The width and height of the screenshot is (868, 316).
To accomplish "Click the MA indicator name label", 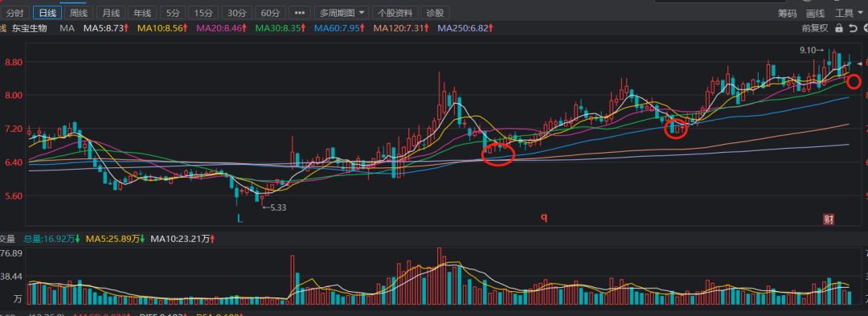I will tap(67, 27).
